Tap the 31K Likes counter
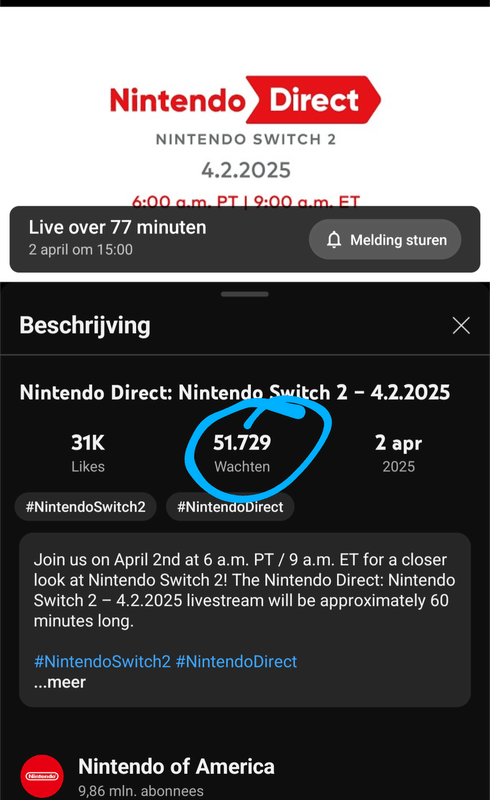490x800 pixels. click(x=88, y=453)
